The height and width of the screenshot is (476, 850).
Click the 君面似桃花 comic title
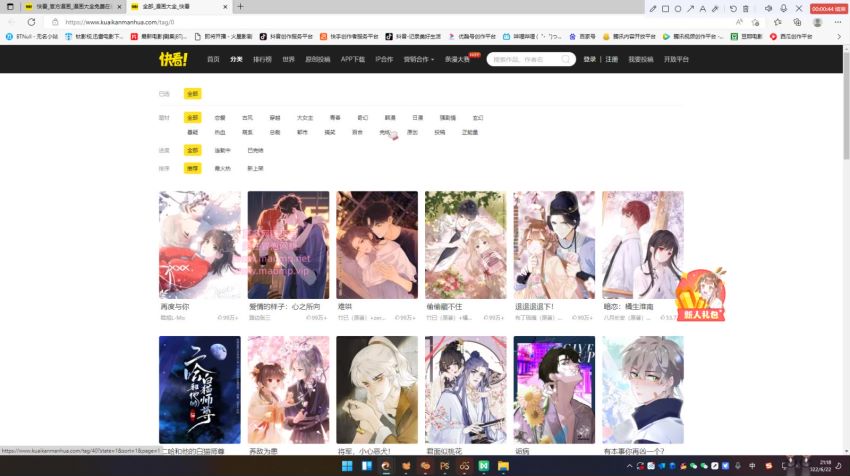pos(443,451)
